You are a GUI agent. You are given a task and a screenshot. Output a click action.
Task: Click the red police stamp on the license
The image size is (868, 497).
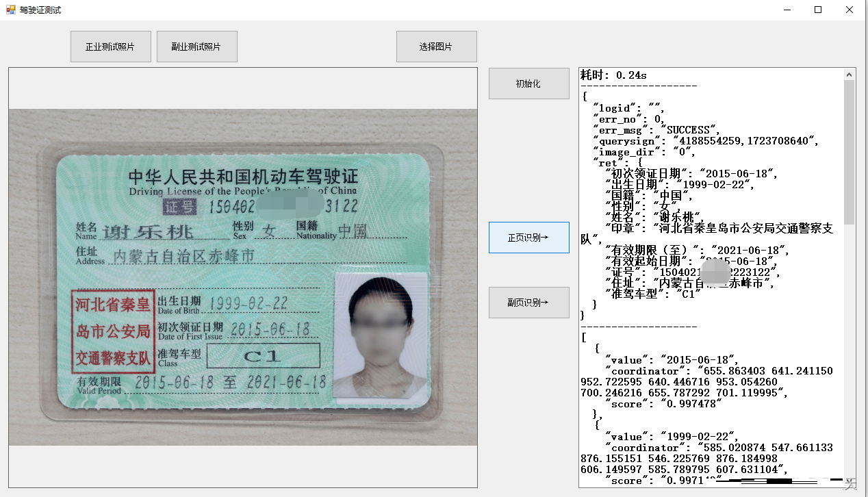[x=112, y=331]
